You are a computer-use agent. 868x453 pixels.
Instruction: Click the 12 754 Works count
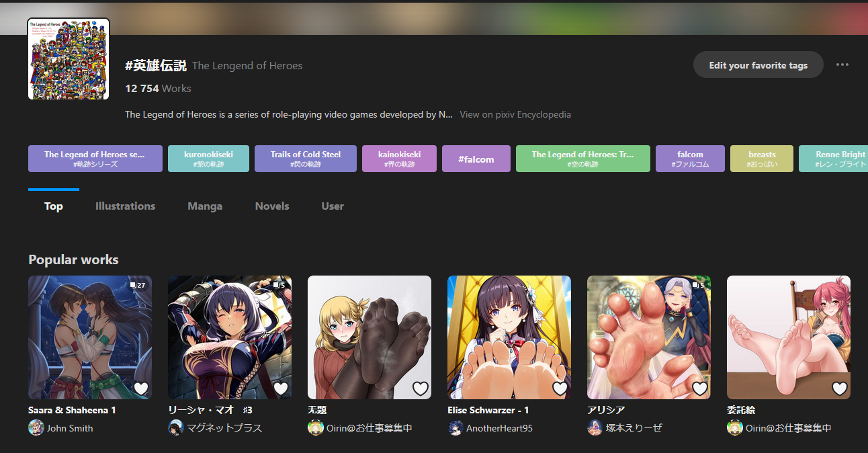pyautogui.click(x=158, y=89)
